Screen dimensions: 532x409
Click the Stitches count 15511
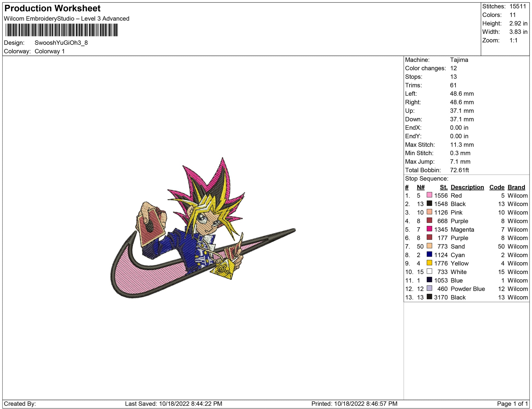(518, 7)
